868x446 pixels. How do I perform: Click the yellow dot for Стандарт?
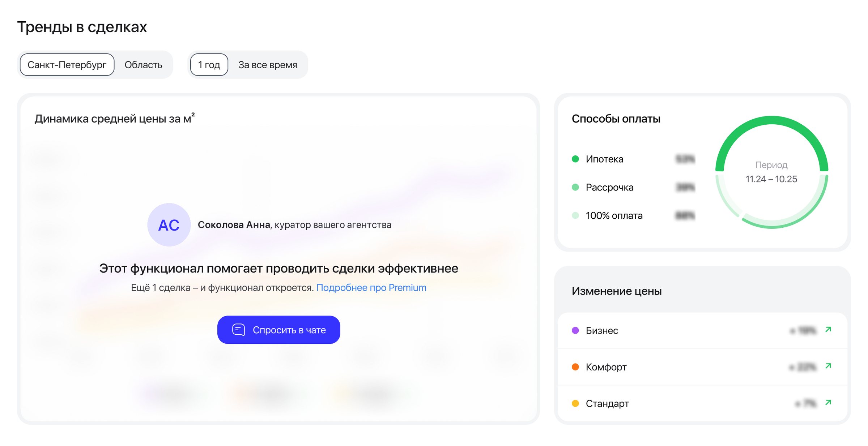[575, 403]
